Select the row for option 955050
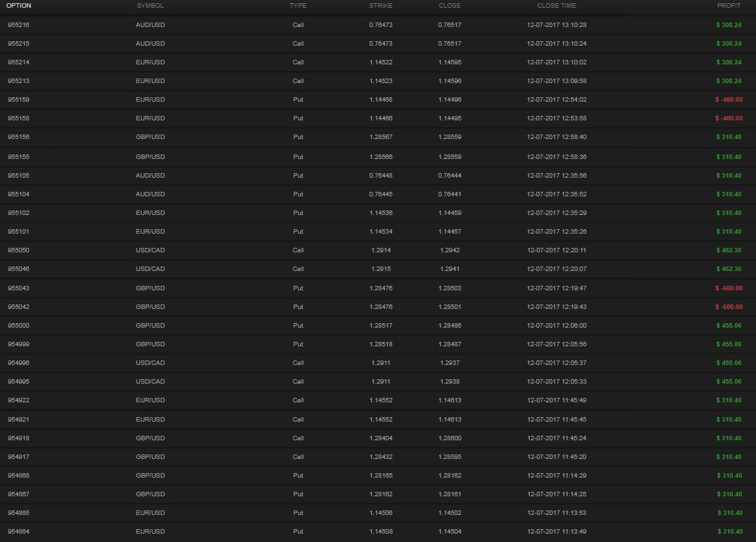Screen dimensions: 756x542 coord(19,250)
